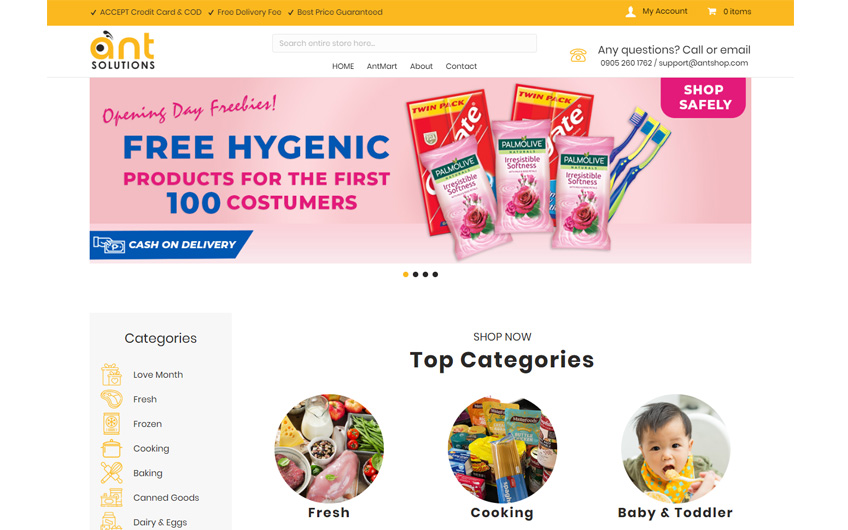848x530 pixels.
Task: Select the fourth banner slide dot
Action: tap(435, 274)
